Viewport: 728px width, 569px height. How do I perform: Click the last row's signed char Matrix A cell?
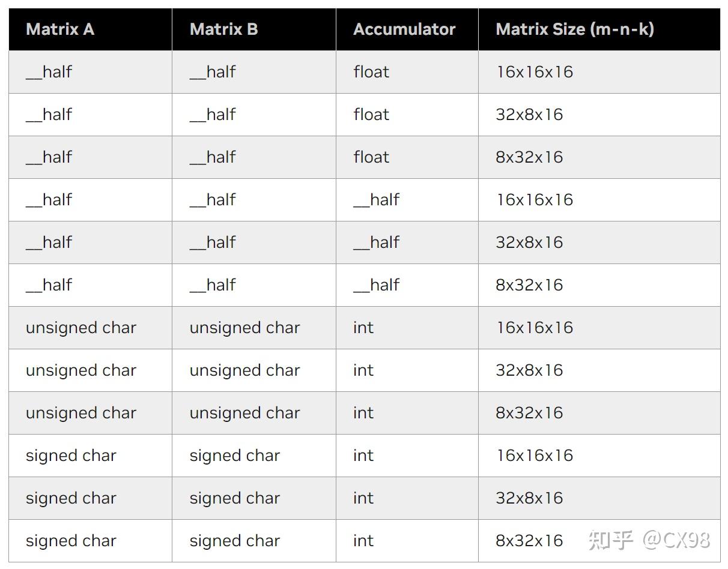[x=71, y=541]
